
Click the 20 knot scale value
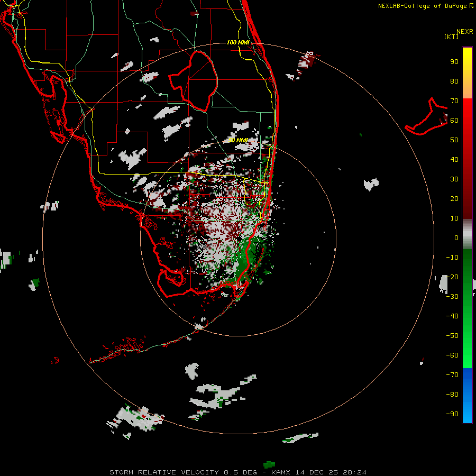[454, 199]
